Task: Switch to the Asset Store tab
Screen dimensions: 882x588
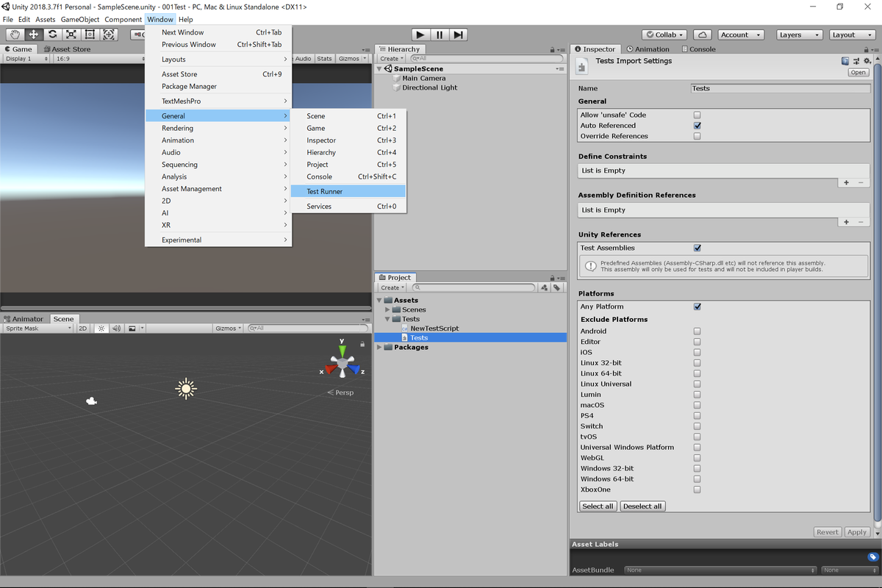Action: coord(67,49)
